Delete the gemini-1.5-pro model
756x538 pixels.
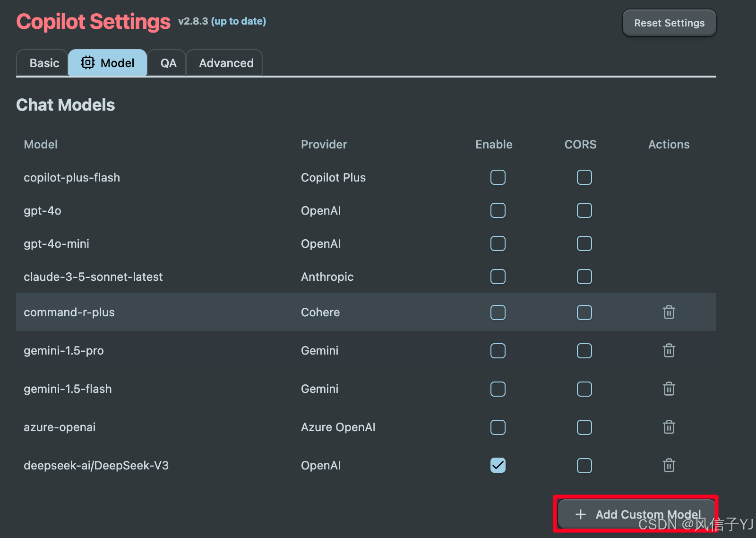point(669,350)
